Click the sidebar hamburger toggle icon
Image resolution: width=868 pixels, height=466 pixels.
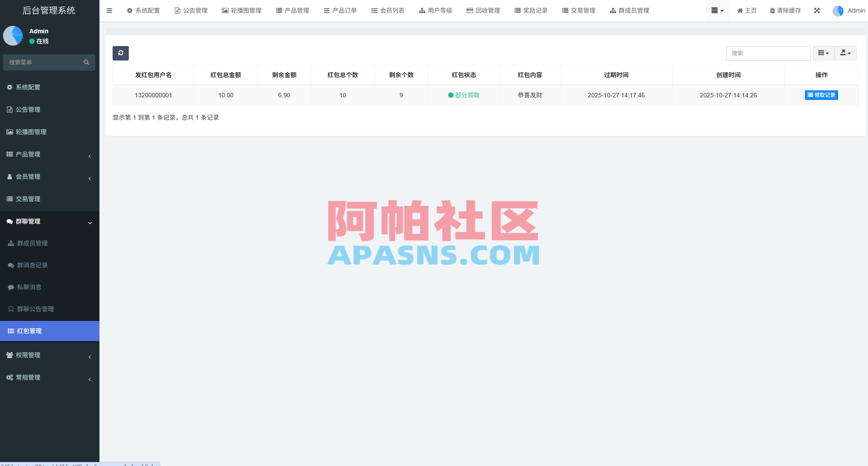coord(109,10)
